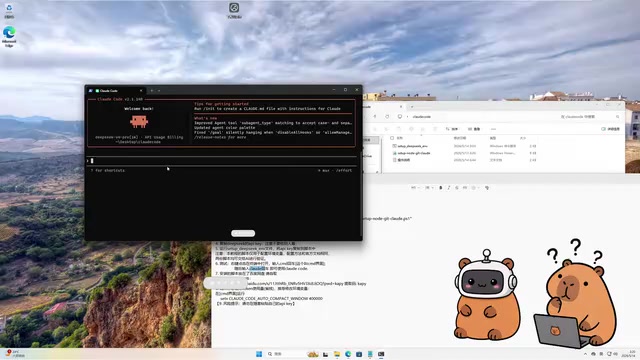Viewport: 640px width, 360px height.
Task: Click the Rename icon in Explorer toolbar
Action: pos(411,129)
